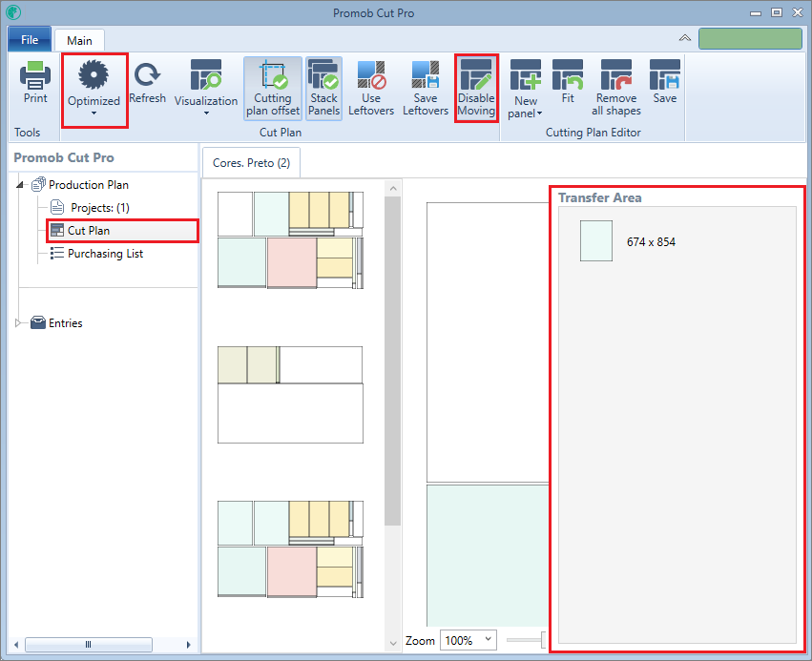Image resolution: width=812 pixels, height=661 pixels.
Task: Toggle Cutting plan offset
Action: (273, 89)
